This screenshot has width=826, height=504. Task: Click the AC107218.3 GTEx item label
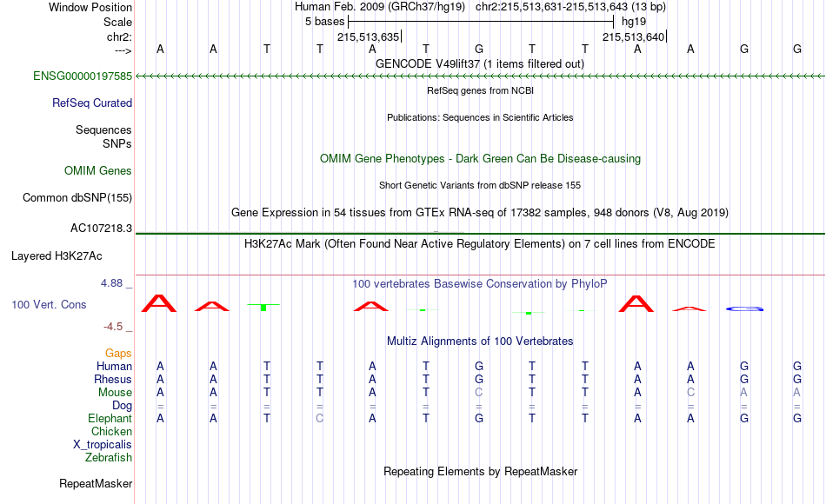101,228
